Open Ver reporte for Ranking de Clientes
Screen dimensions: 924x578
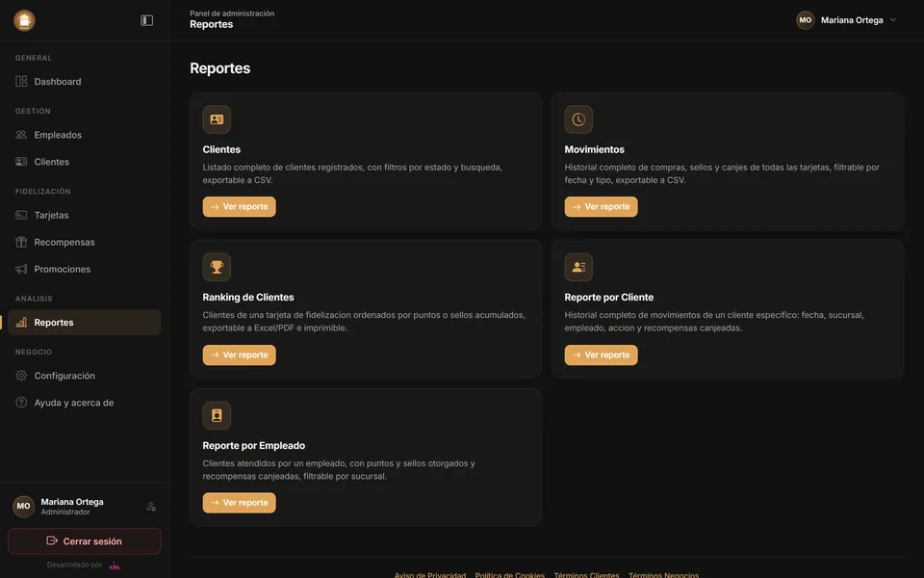pyautogui.click(x=240, y=355)
